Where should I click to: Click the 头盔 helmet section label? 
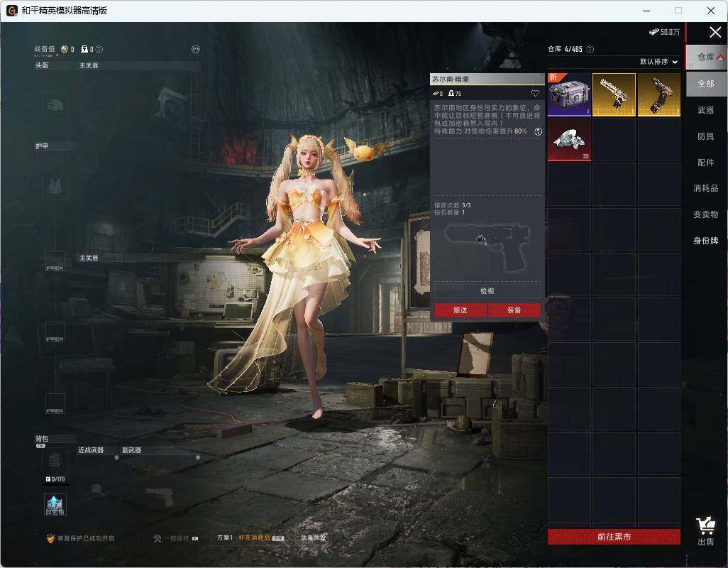[42, 65]
